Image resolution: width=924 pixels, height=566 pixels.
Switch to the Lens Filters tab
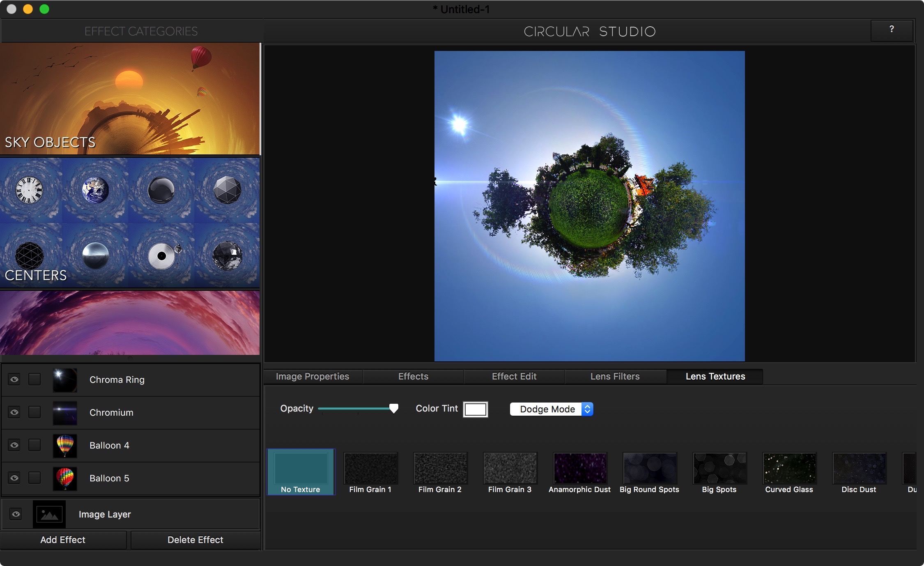(x=615, y=376)
